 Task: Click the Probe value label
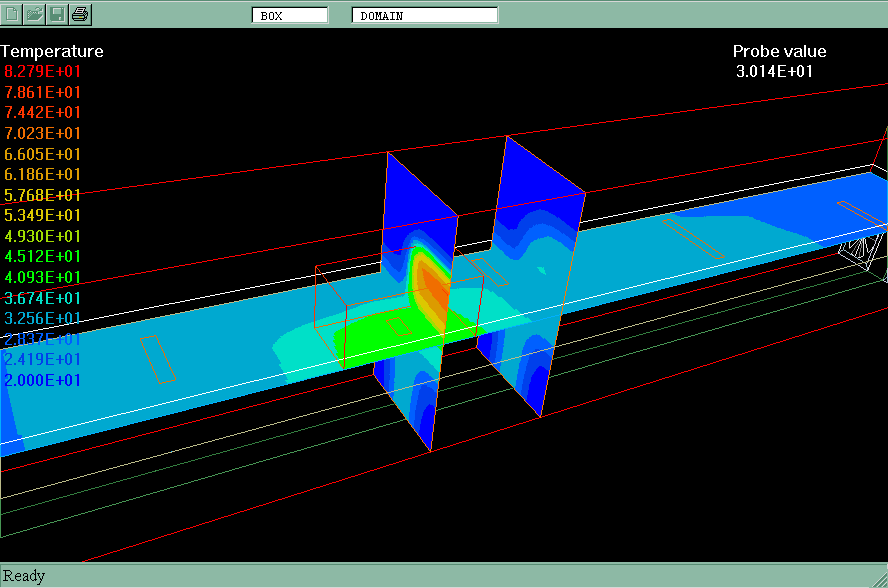pyautogui.click(x=779, y=51)
